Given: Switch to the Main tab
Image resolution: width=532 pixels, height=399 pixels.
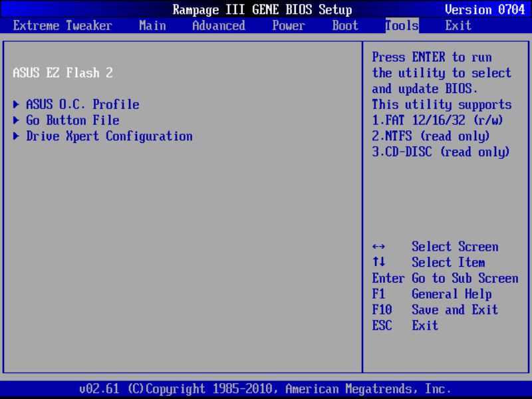Looking at the screenshot, I should pos(152,26).
